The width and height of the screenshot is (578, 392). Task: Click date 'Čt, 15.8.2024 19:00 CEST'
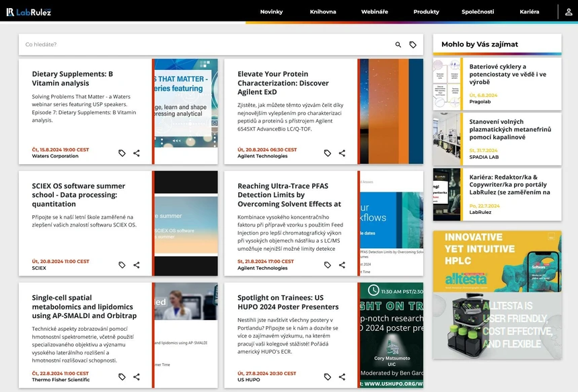(x=61, y=149)
